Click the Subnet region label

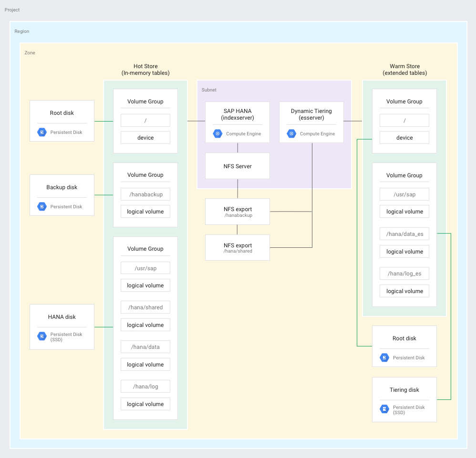[209, 90]
